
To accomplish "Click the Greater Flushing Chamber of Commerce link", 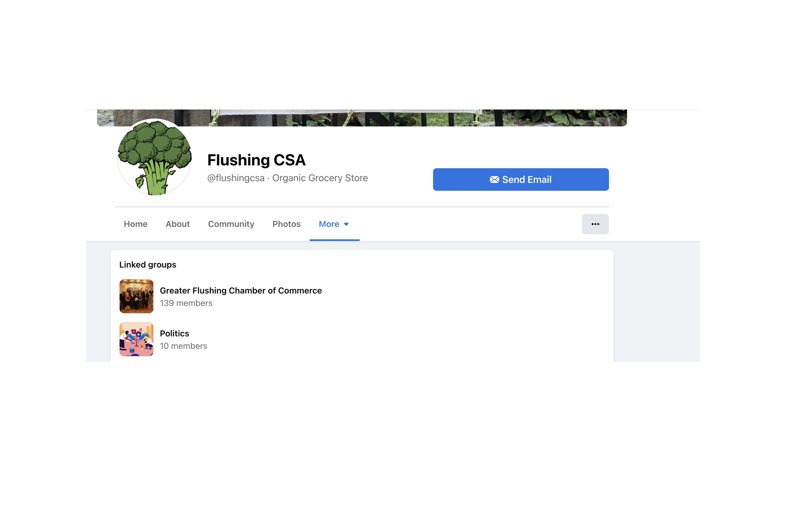I will click(241, 291).
